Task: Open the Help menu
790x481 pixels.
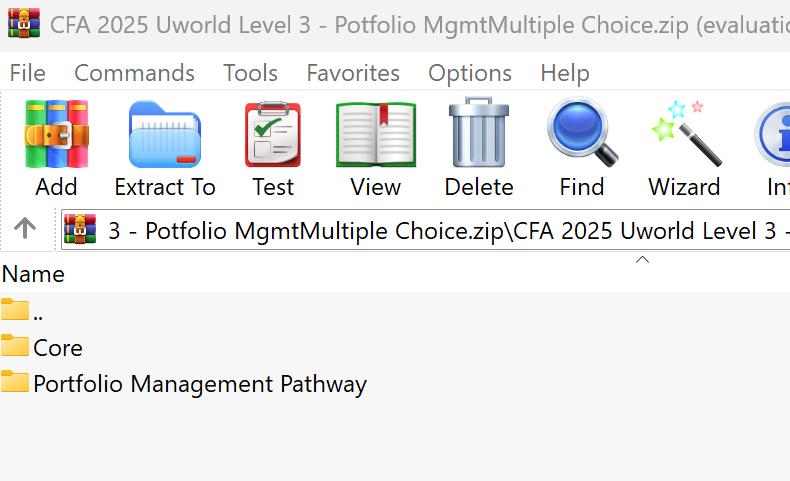Action: click(564, 73)
